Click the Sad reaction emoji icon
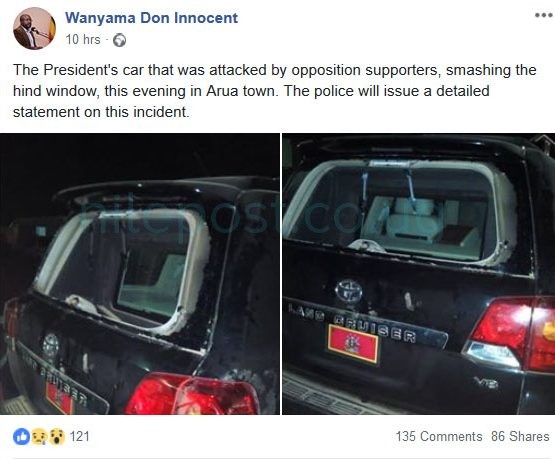This screenshot has width=555, height=459. coord(39,437)
